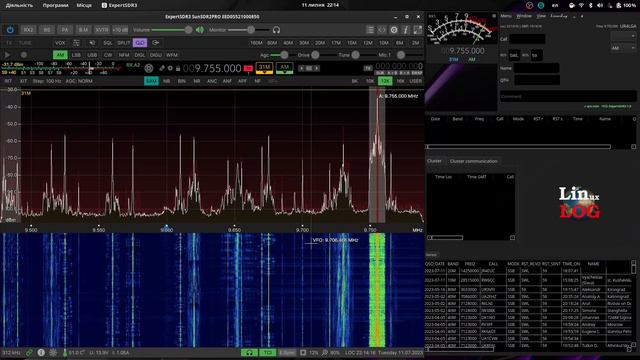
Task: Click the round tuning-wheel icon left of frequency
Action: pos(149,68)
